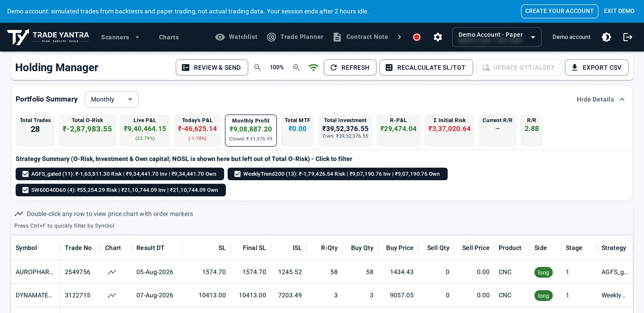644x313 pixels.
Task: Click trade number 2549756
Action: (78, 272)
